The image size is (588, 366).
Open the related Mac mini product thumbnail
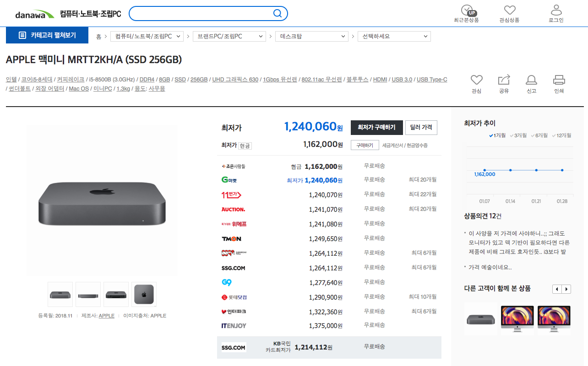coord(480,319)
